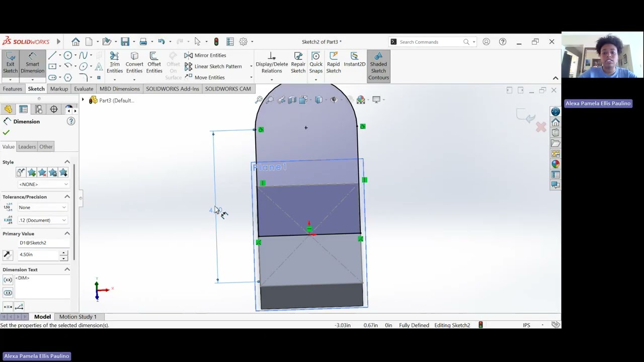The width and height of the screenshot is (644, 362).
Task: Open the MBD Dimensions tab
Action: click(x=120, y=89)
